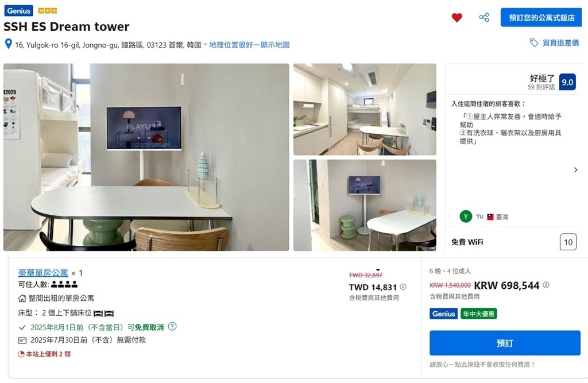Open the kitchen and bunk bed photo
The width and height of the screenshot is (588, 383).
(x=365, y=109)
